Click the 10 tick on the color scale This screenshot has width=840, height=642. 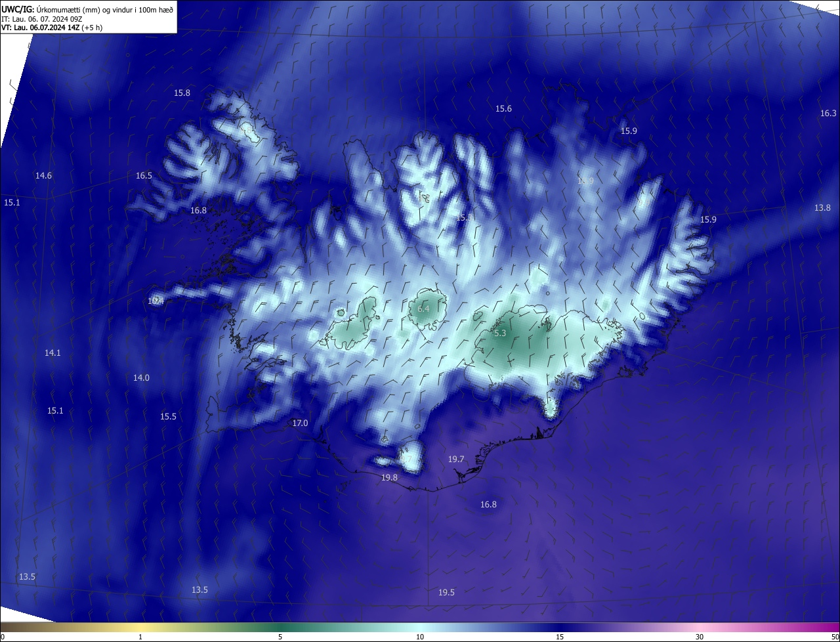point(420,637)
